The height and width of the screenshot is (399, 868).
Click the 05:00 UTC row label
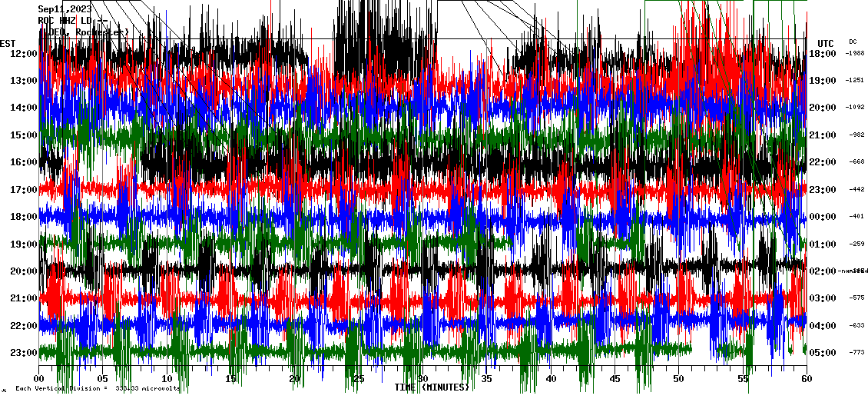point(822,353)
